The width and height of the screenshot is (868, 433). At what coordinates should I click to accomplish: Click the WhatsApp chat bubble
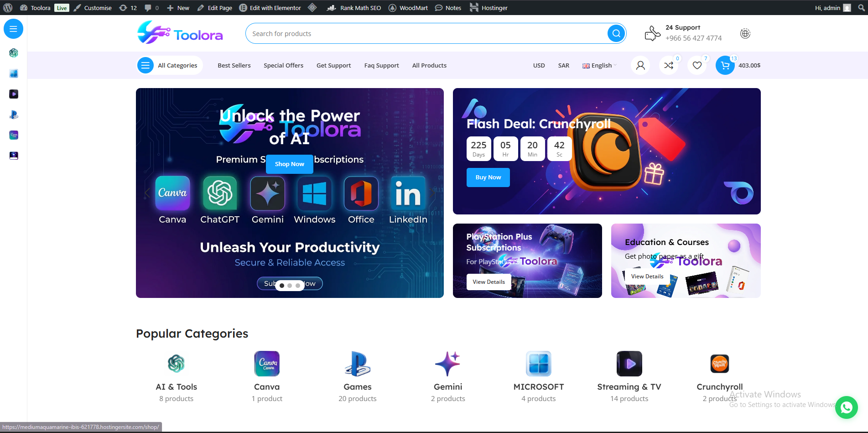point(847,407)
